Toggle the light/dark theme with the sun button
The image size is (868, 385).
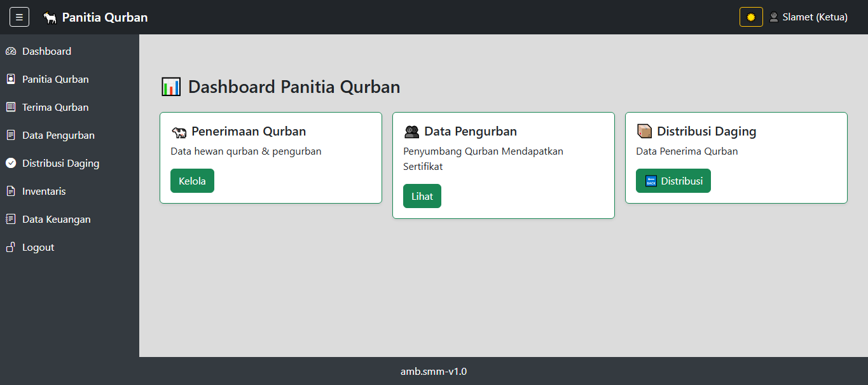(x=750, y=17)
